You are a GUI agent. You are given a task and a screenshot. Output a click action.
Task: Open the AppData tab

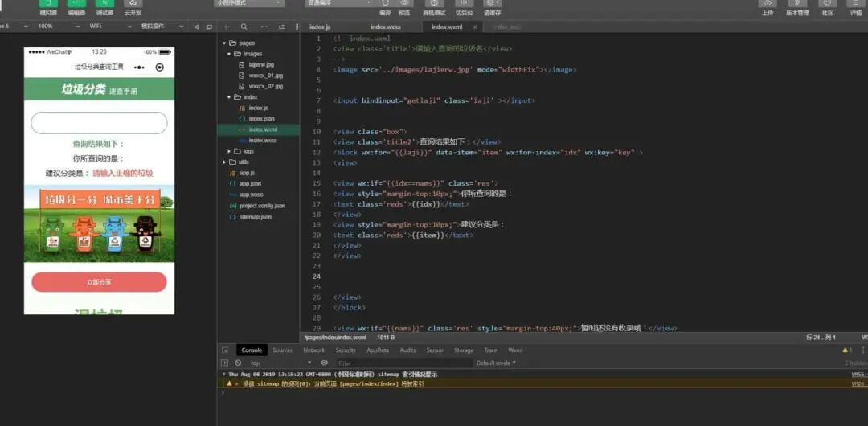click(x=378, y=350)
